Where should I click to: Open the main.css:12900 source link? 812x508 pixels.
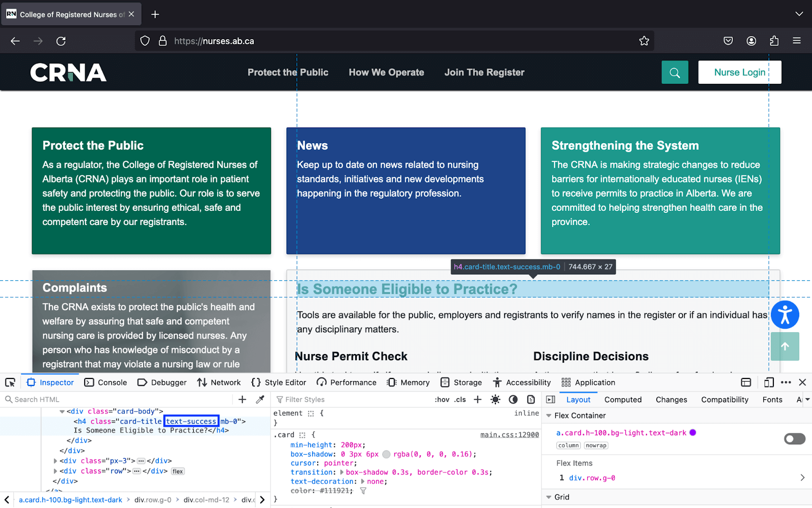click(x=510, y=435)
